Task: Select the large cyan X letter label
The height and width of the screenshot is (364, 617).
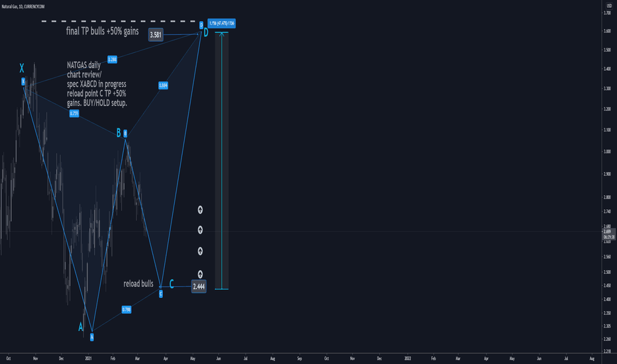Action: 22,68
